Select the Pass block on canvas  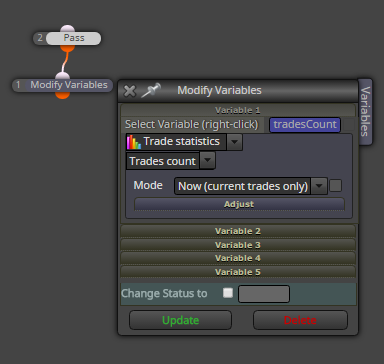[x=73, y=38]
